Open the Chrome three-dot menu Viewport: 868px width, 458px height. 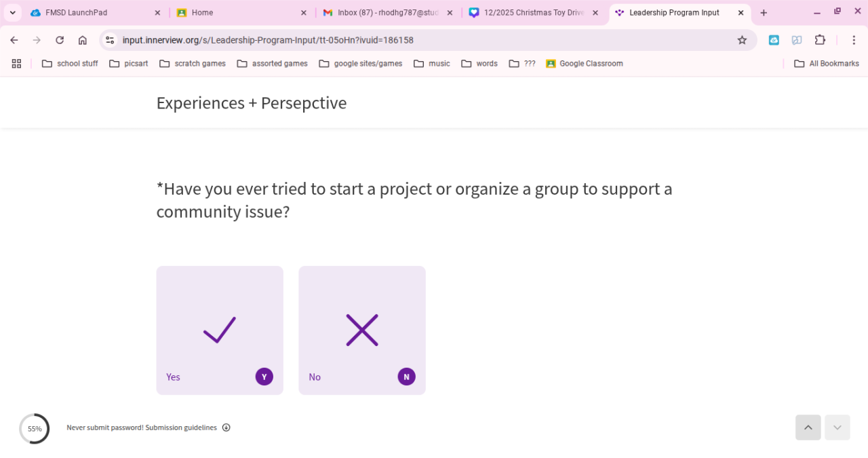[854, 40]
